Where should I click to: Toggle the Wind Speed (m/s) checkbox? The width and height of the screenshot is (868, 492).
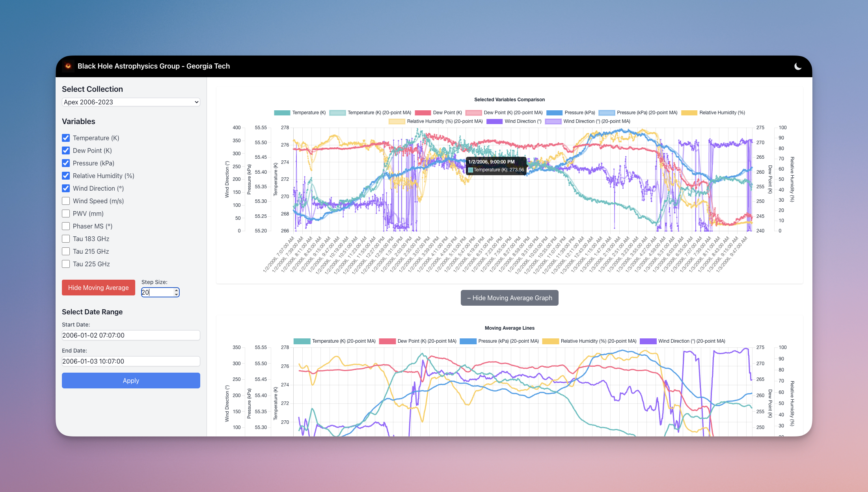(65, 201)
